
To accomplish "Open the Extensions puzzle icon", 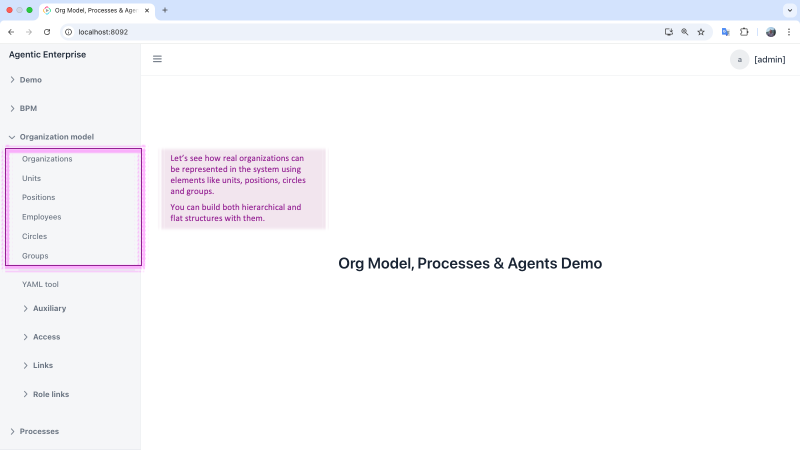I will [x=744, y=32].
